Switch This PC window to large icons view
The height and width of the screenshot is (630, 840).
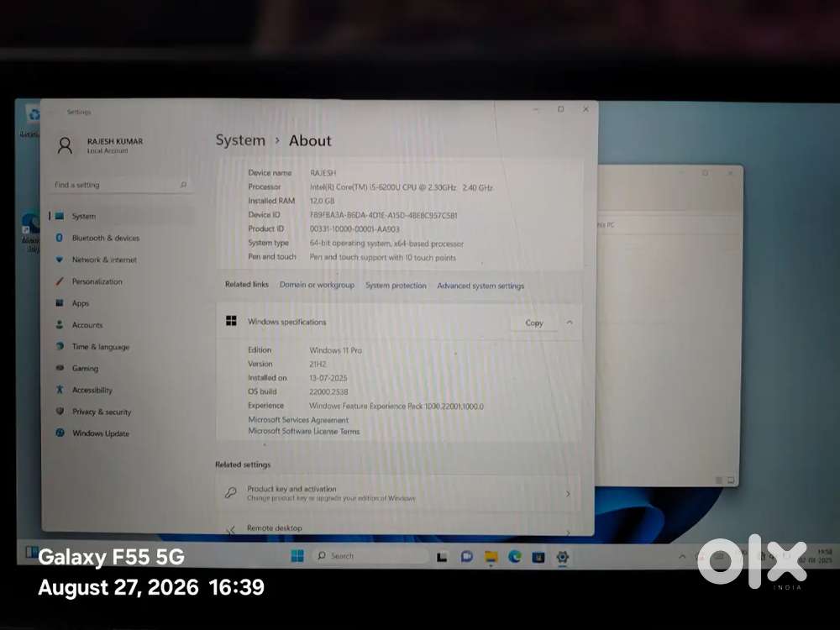[731, 480]
